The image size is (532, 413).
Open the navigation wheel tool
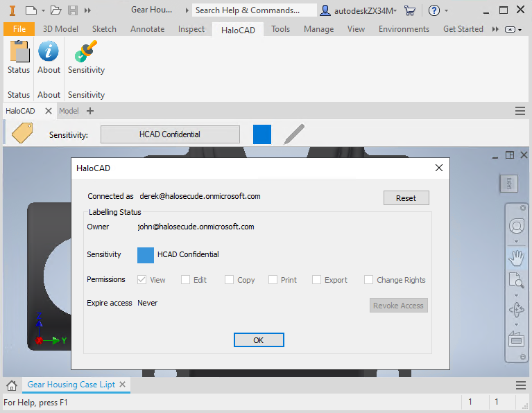coord(516,227)
